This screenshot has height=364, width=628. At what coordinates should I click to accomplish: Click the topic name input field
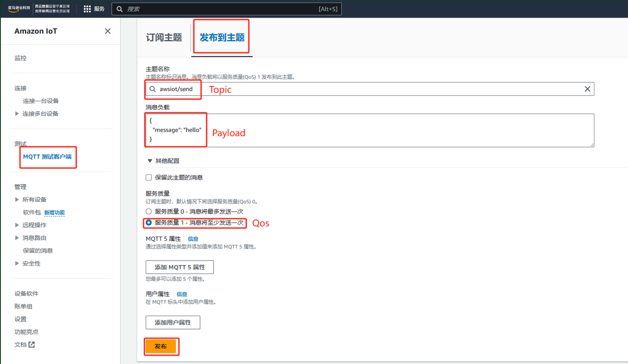tap(370, 89)
